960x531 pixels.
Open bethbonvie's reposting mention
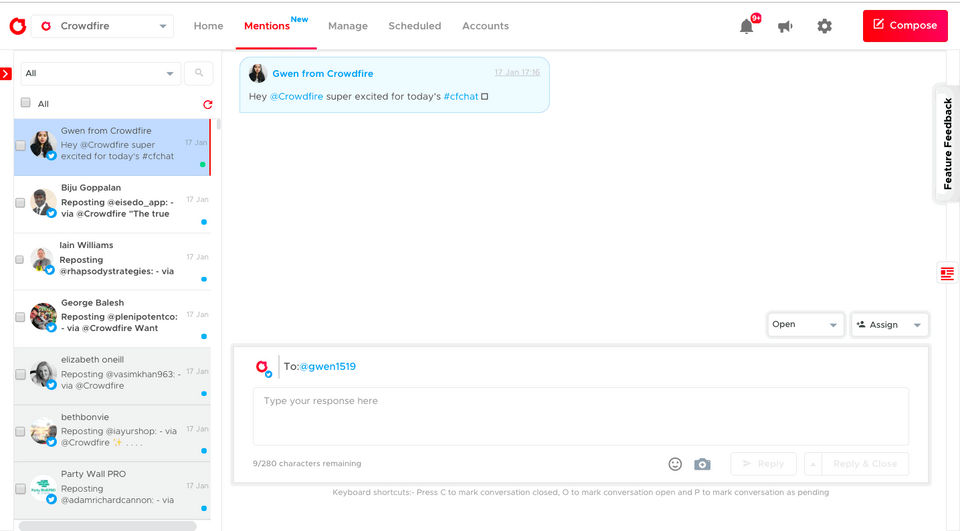click(x=112, y=432)
